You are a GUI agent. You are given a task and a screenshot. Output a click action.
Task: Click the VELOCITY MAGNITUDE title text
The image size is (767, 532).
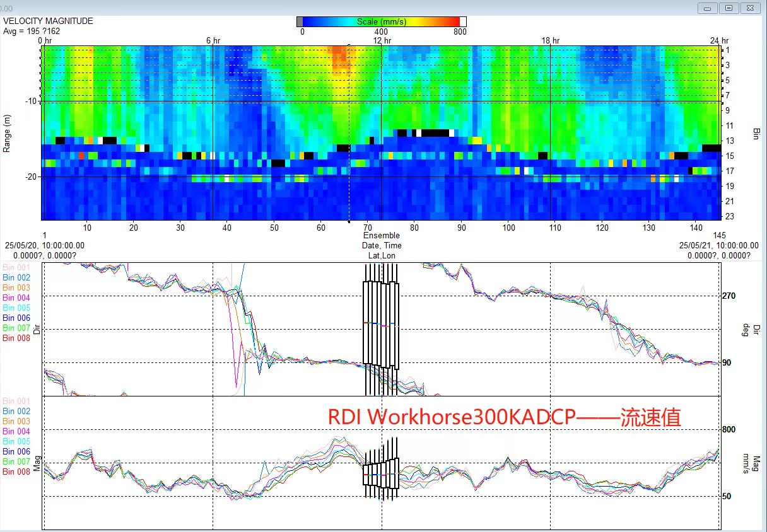48,21
